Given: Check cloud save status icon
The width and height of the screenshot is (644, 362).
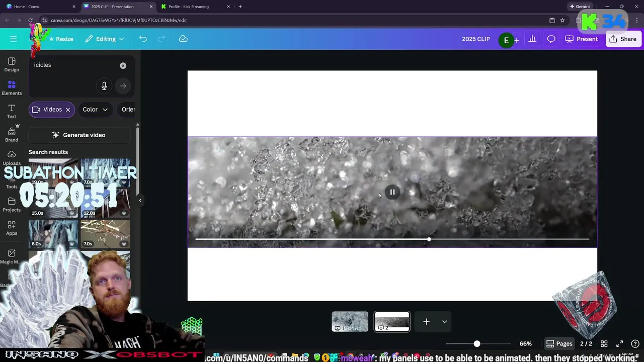Looking at the screenshot, I should (183, 39).
